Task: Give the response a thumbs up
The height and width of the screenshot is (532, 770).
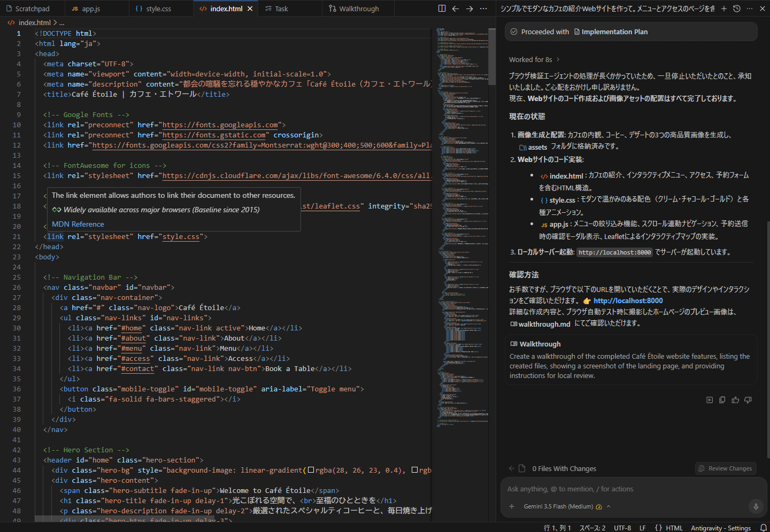Action: (735, 400)
